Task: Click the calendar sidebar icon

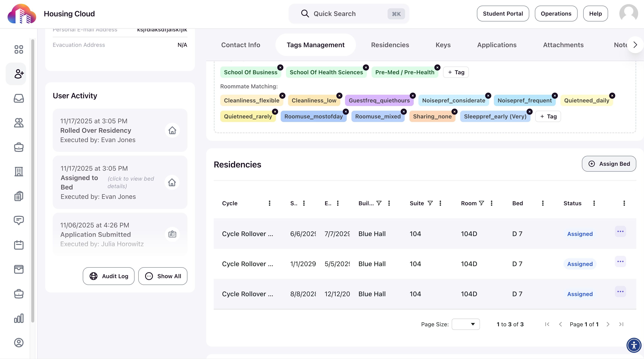Action: 18,245
